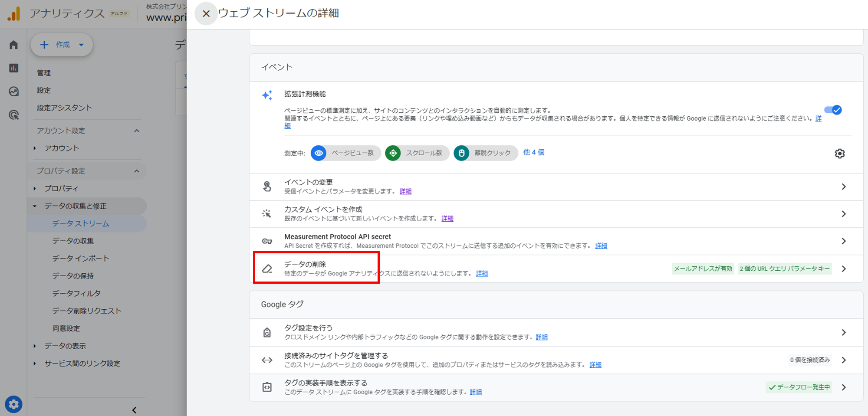This screenshot has height=416, width=868.
Task: Select データ ストリーム in sidebar
Action: tap(81, 223)
